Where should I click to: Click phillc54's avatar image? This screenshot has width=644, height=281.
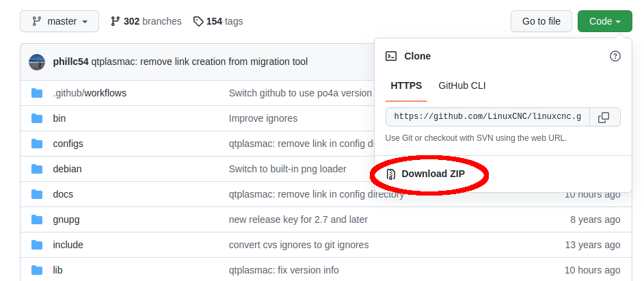coord(37,62)
